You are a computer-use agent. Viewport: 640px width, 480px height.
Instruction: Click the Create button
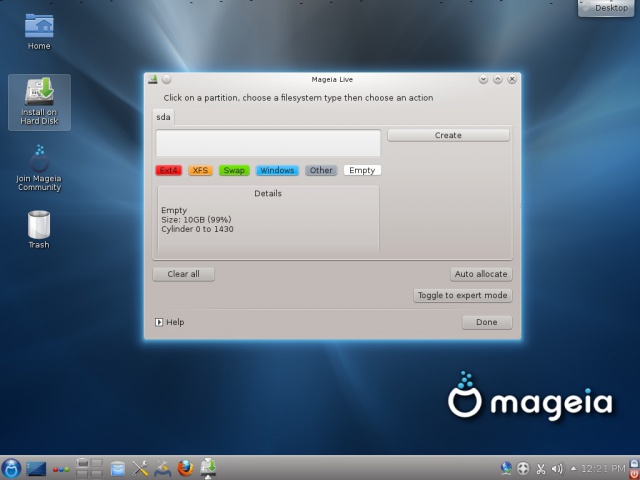tap(448, 135)
